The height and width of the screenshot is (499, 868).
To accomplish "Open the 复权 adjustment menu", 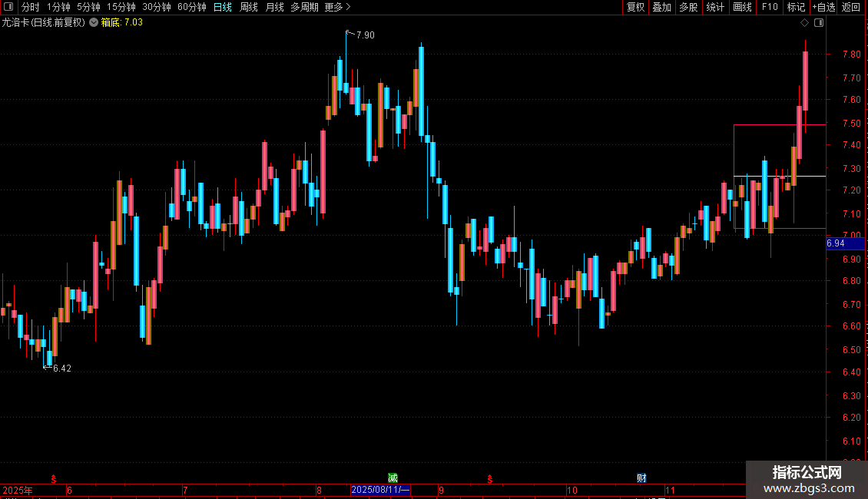I will tap(635, 7).
